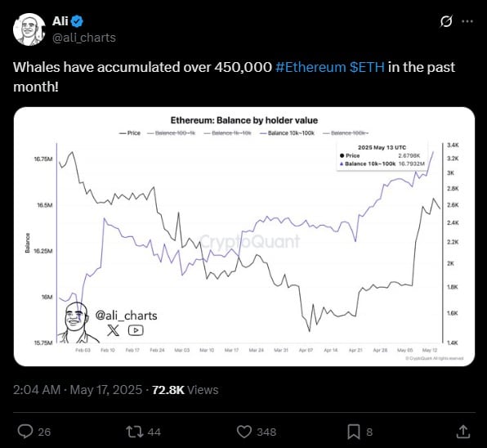Open the $ETH cashtag link

(367, 67)
